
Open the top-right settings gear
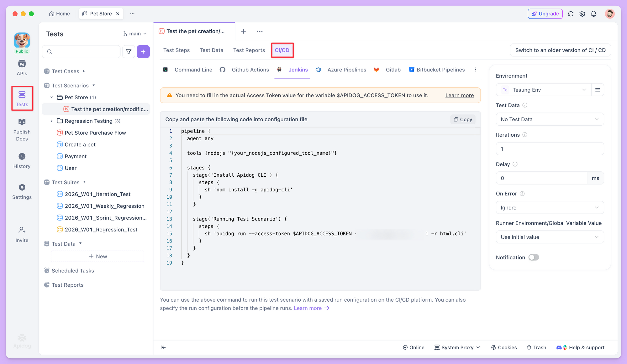[582, 14]
